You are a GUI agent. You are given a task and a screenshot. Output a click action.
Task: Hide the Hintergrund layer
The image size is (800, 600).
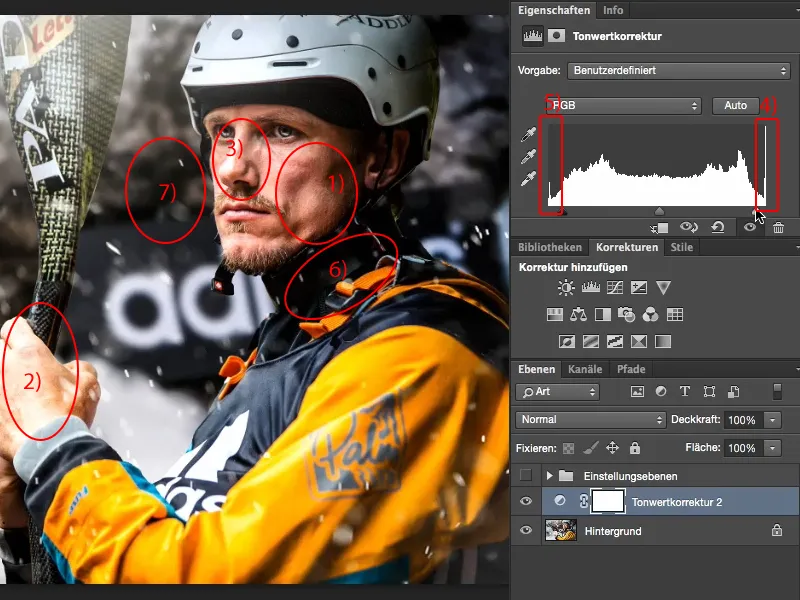pos(526,531)
